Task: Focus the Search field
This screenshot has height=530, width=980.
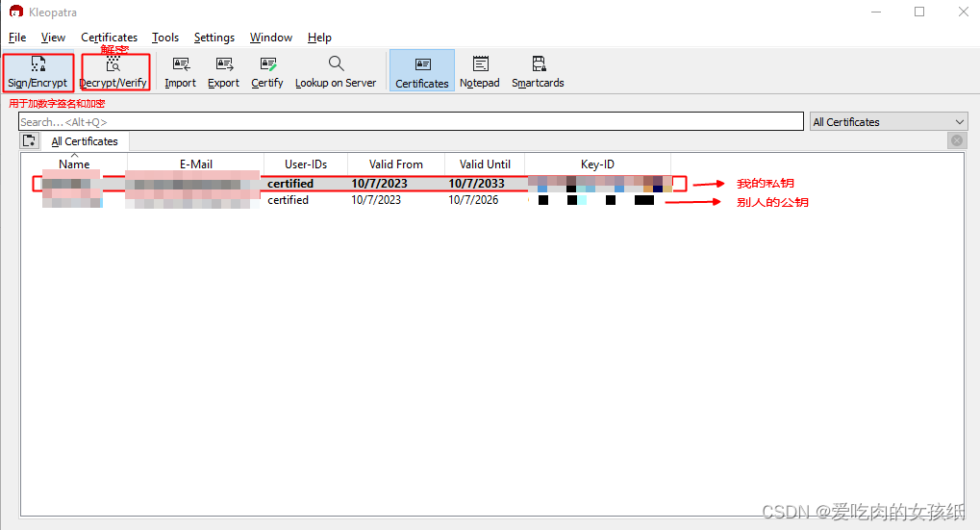Action: point(412,122)
